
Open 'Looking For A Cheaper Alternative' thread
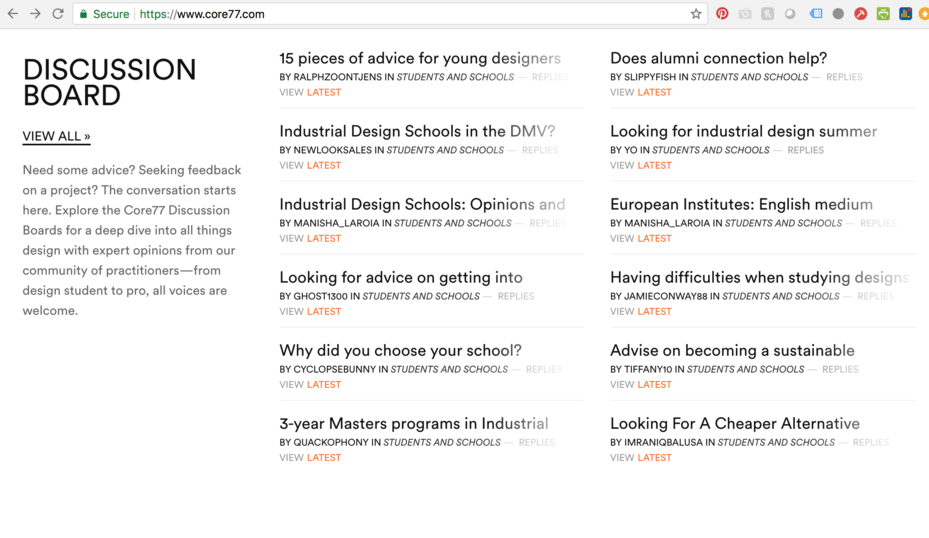coord(735,424)
